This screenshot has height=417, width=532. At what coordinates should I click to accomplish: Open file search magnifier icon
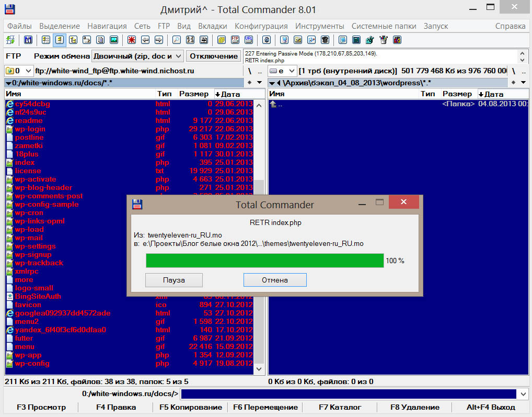(177, 40)
